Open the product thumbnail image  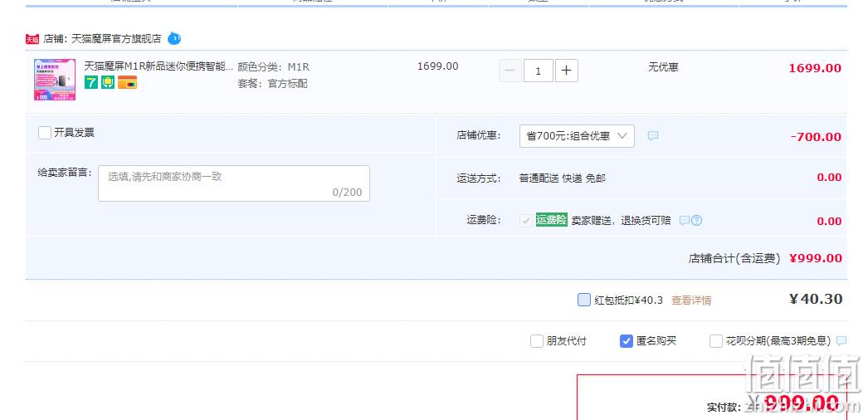(x=55, y=80)
